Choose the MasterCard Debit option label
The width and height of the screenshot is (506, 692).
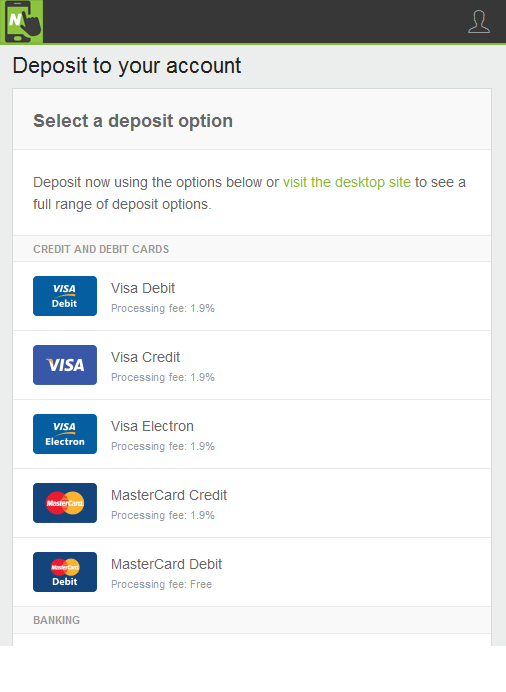point(166,564)
